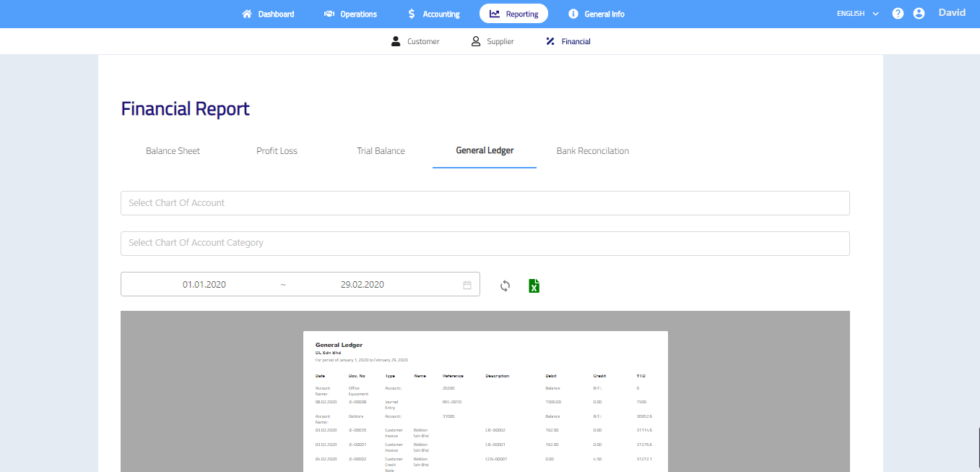
Task: Export the ledger via Excel icon
Action: [x=534, y=286]
